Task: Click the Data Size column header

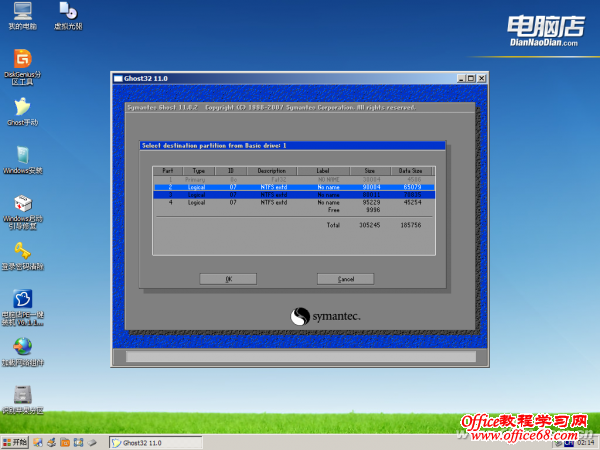Action: tap(411, 171)
